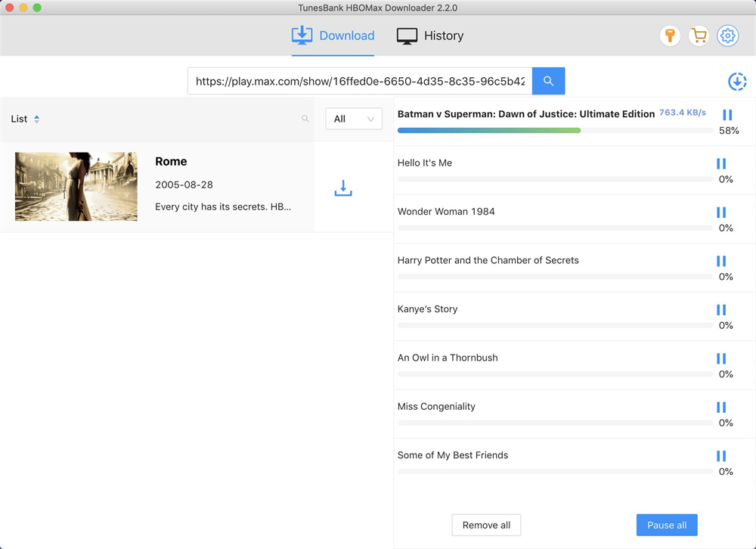This screenshot has height=549, width=756.
Task: Maximize the TunesBank window with green button
Action: [37, 8]
